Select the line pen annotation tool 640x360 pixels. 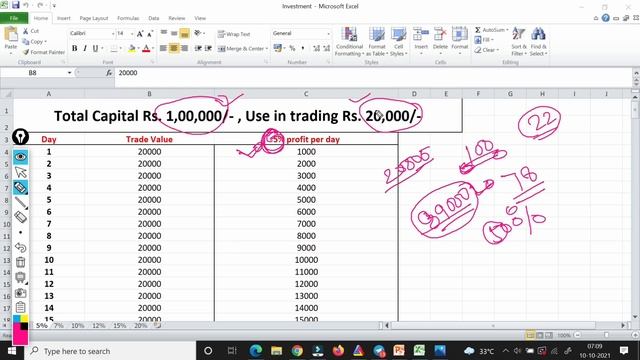(x=20, y=202)
